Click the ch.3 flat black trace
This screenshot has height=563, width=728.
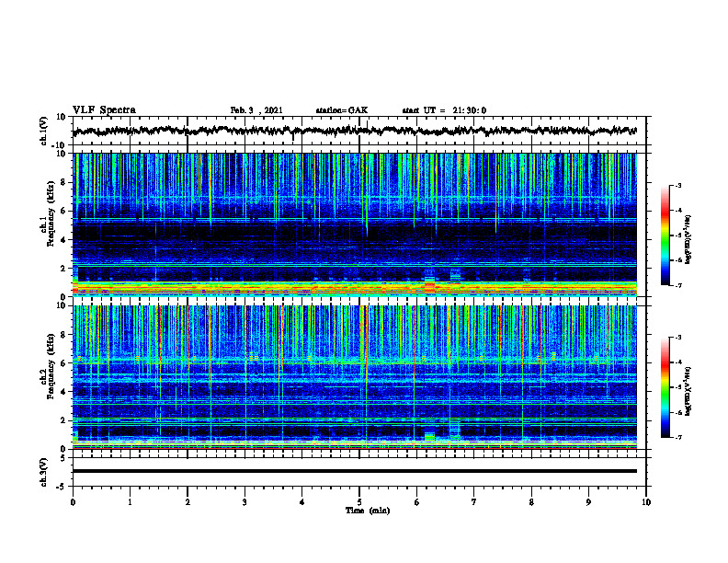pos(354,471)
